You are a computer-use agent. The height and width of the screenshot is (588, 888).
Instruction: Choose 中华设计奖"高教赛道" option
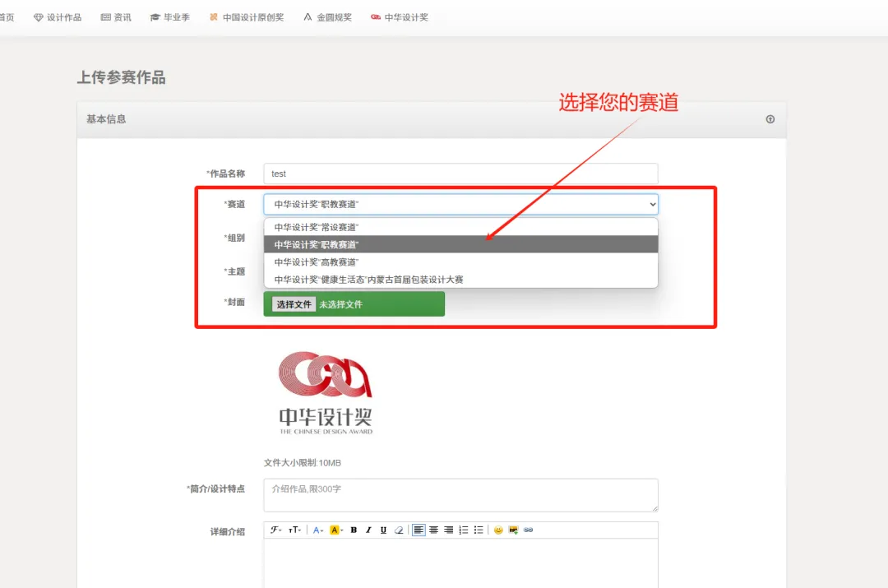pos(460,262)
